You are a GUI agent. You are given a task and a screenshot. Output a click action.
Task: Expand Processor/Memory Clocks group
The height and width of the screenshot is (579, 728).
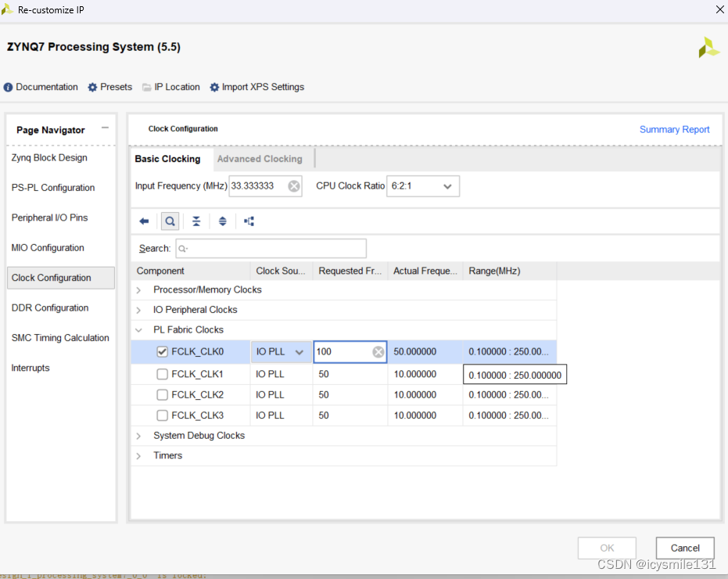coord(138,290)
